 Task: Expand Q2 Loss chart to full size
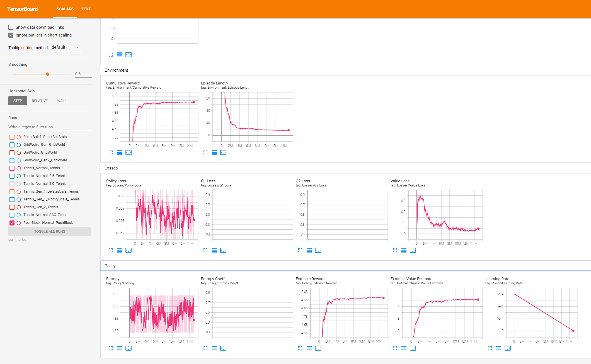coord(300,250)
